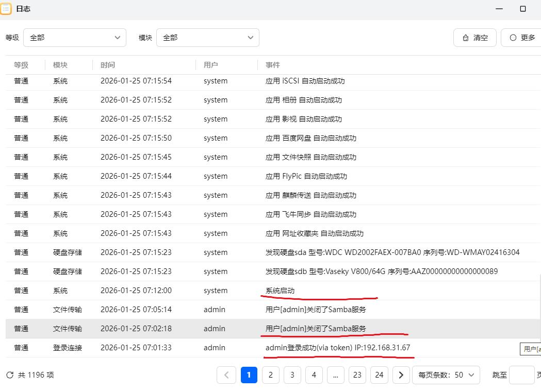Screen dimensions: 541x392
Task: Open the 模块 module filter dropdown
Action: tap(207, 38)
